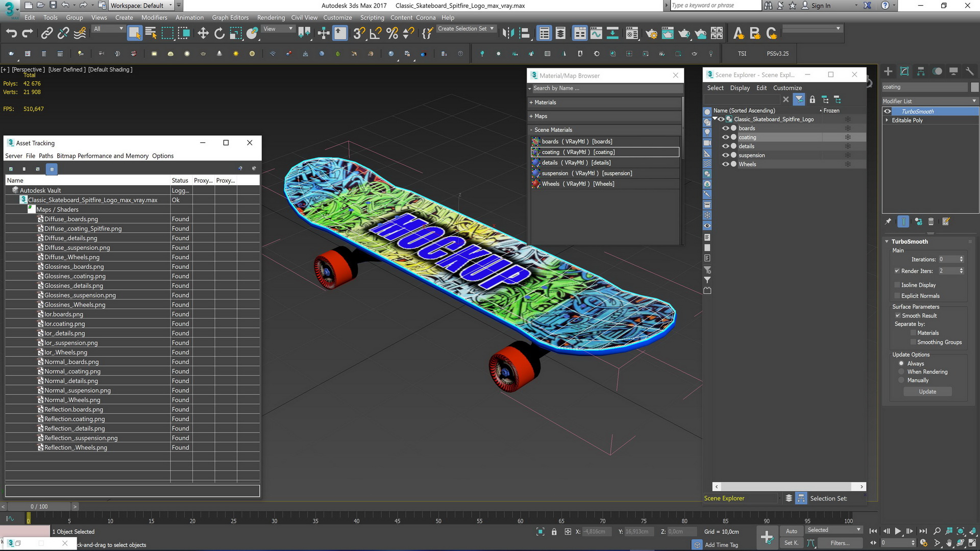Viewport: 980px width, 551px height.
Task: Open the Motion command panel tab
Action: tap(937, 71)
